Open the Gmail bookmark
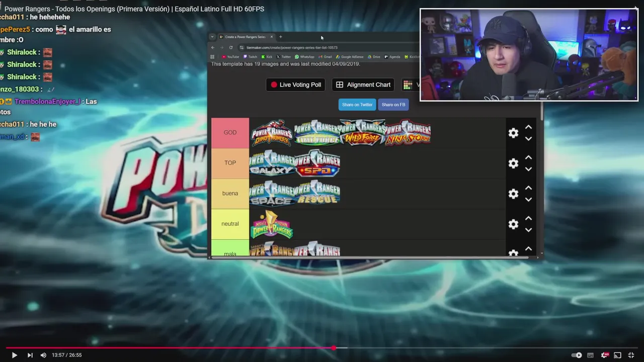The image size is (644, 362). pos(325,57)
